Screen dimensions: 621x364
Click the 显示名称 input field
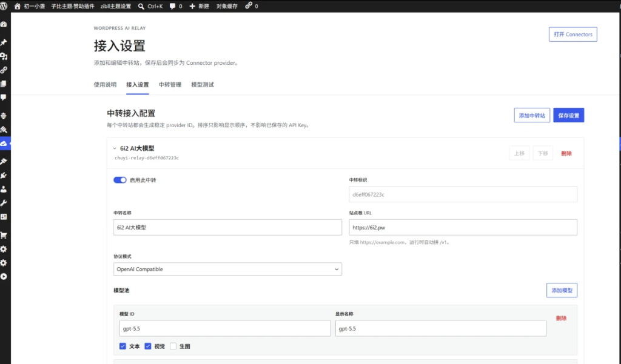pyautogui.click(x=440, y=328)
